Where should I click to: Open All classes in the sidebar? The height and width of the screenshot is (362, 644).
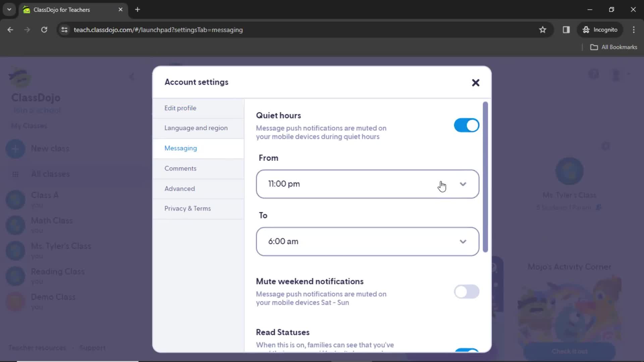50,174
